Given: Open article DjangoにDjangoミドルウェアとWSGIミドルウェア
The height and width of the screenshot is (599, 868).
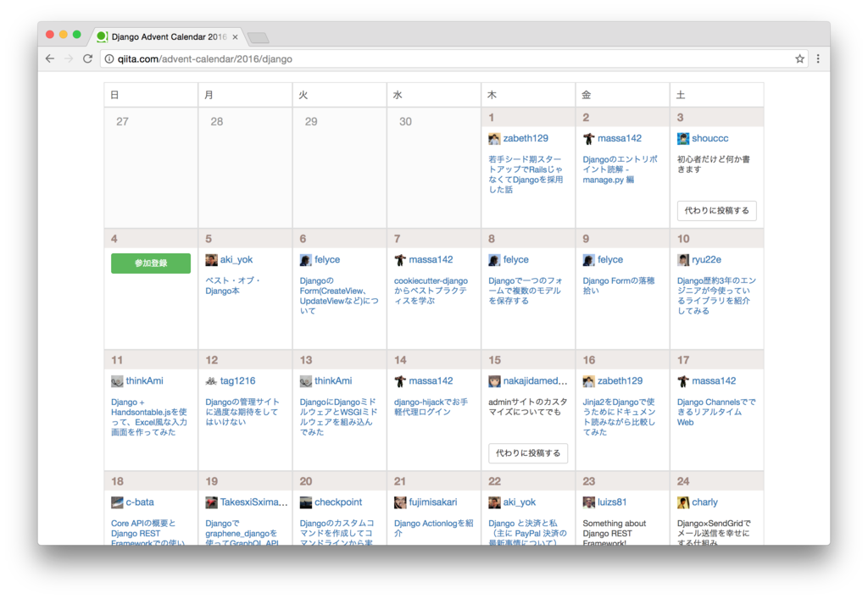Looking at the screenshot, I should 338,417.
